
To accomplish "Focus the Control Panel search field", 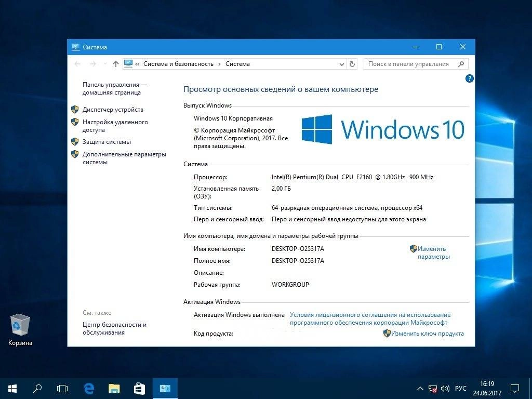I will 416,64.
